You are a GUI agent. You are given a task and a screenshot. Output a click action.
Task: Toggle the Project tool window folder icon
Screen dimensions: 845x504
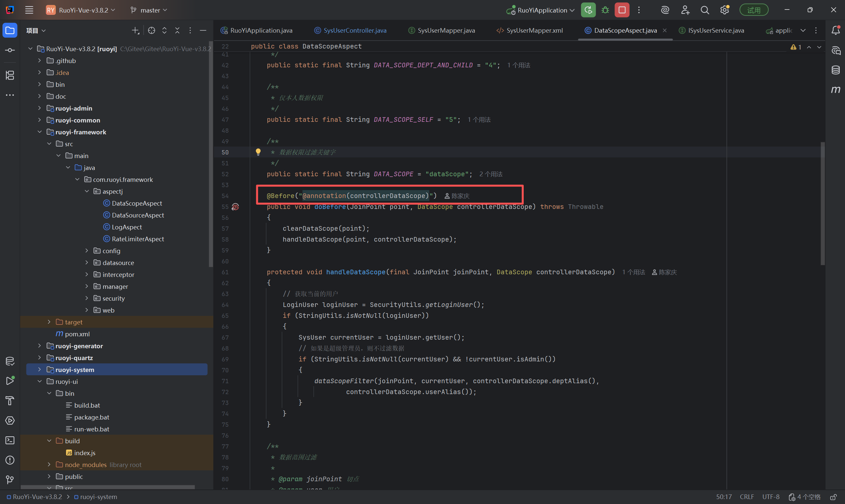tap(10, 31)
